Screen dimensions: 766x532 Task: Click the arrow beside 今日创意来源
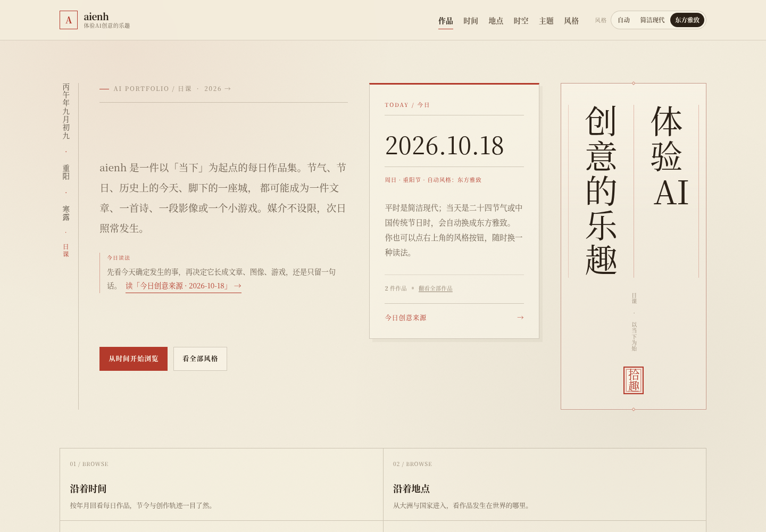(520, 318)
